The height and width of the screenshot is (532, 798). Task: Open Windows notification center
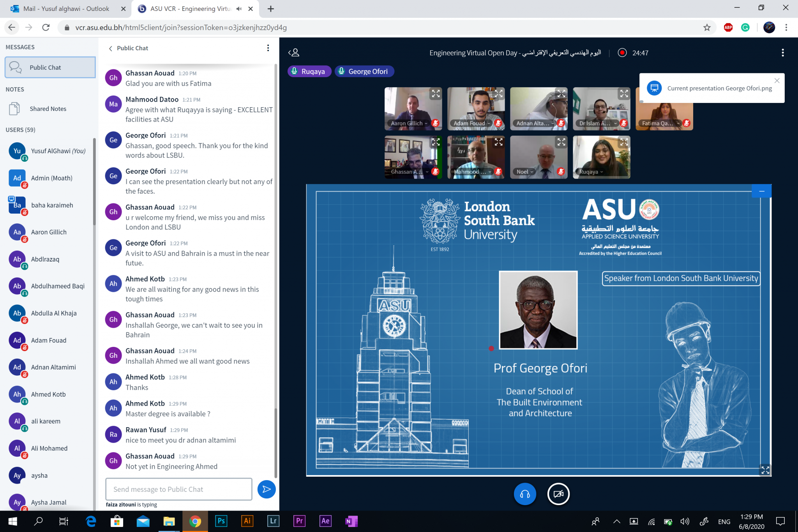tap(780, 521)
